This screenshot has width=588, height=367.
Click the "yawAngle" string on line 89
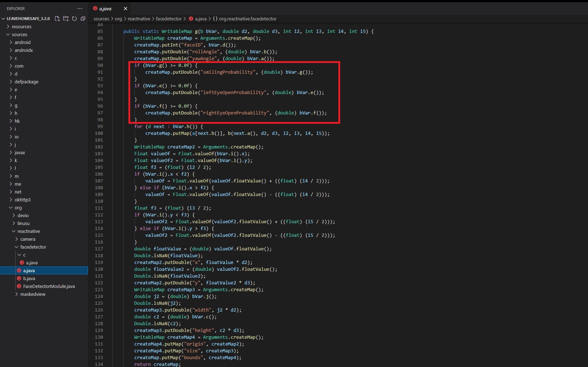point(203,59)
